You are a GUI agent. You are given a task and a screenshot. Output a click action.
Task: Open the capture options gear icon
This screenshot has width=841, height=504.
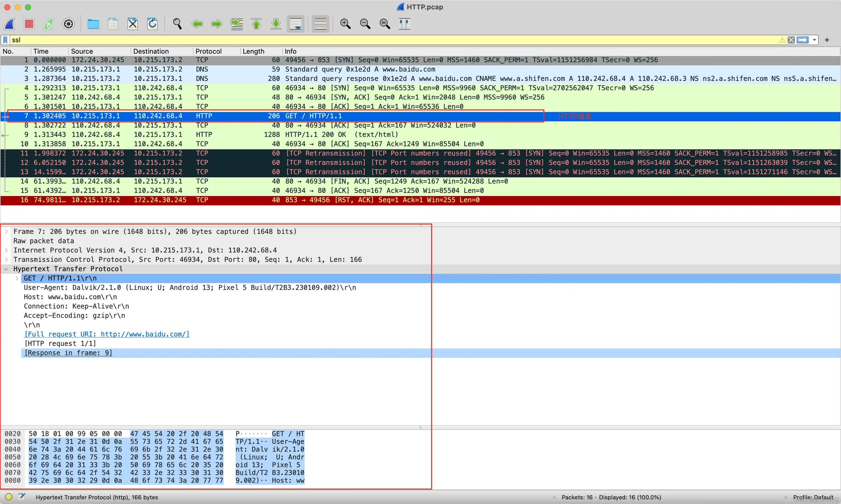pyautogui.click(x=69, y=24)
